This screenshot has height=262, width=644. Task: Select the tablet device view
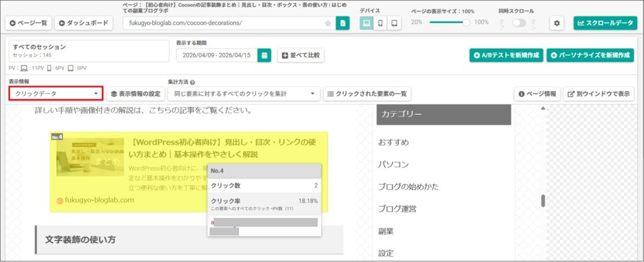(x=394, y=23)
